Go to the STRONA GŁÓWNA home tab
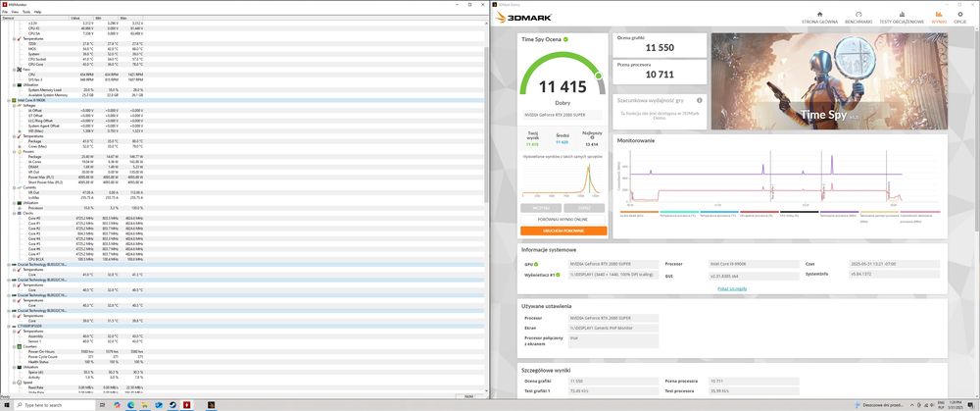Screen dimensions: 980x411 819,17
